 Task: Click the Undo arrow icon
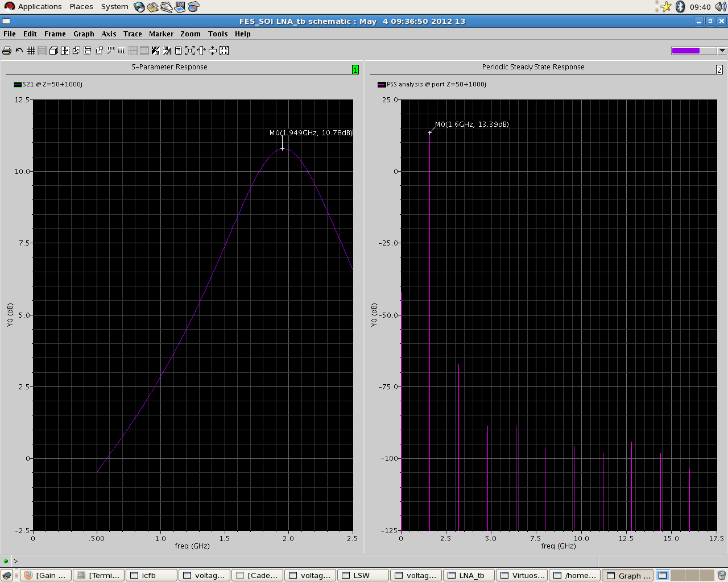[19, 51]
